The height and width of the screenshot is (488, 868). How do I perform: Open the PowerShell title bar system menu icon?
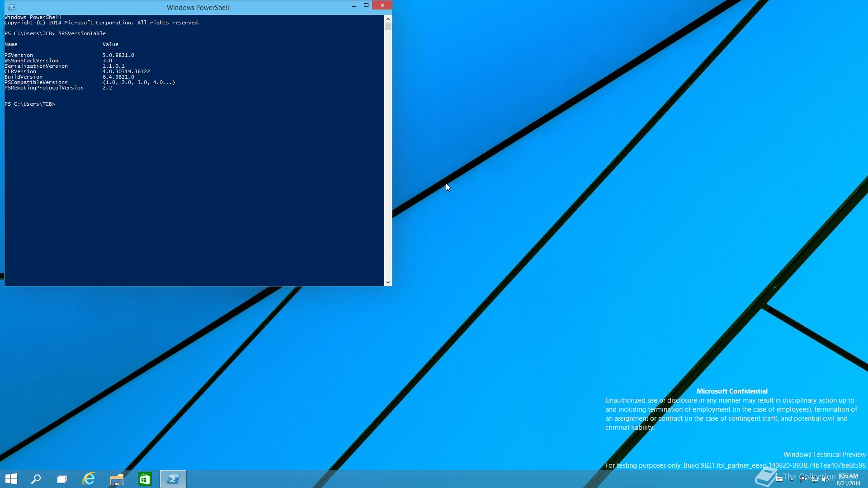tap(12, 7)
